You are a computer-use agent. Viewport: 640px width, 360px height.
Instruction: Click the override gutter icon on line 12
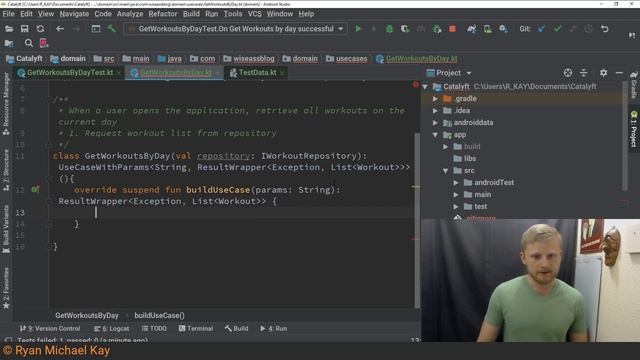point(35,189)
